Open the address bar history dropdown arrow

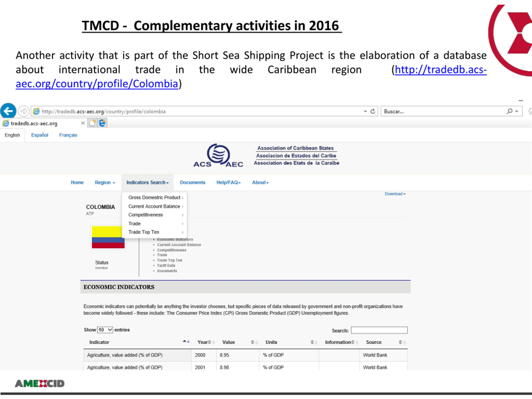[365, 111]
